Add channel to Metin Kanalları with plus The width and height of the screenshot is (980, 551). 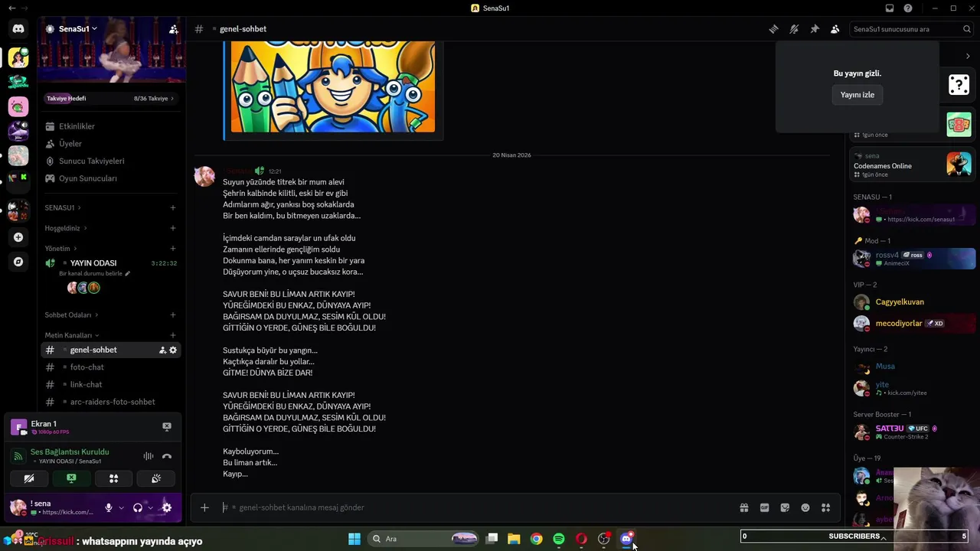click(173, 335)
